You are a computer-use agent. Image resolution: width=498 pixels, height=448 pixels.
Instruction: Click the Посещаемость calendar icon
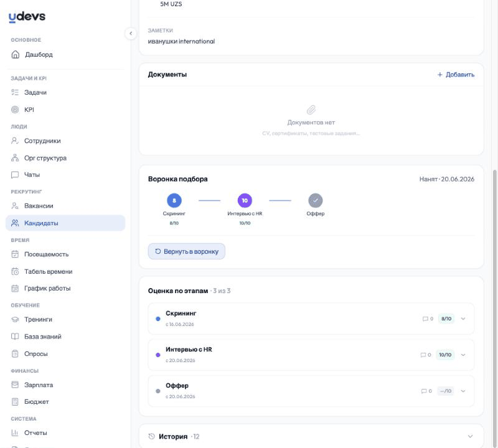(15, 254)
